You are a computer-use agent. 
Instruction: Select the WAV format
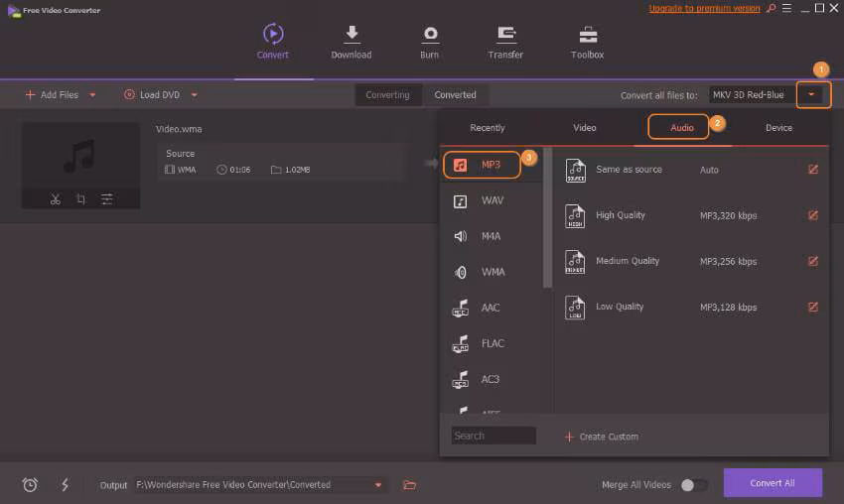492,200
